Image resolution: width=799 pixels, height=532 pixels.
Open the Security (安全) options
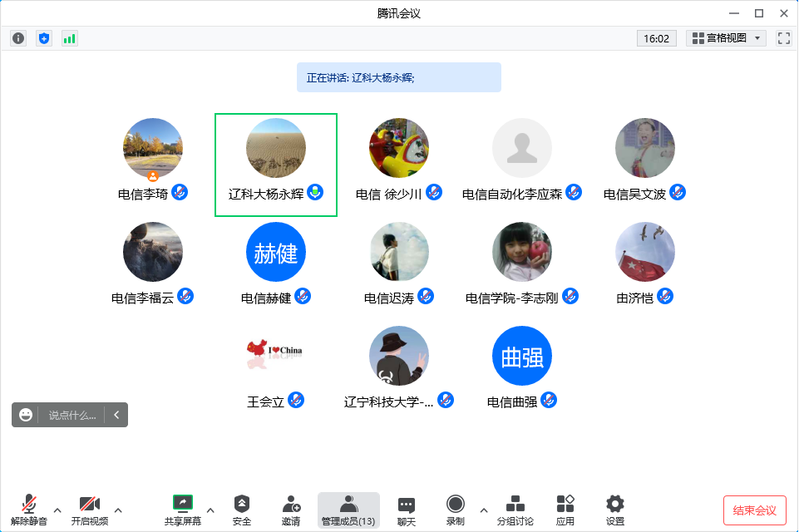coord(241,510)
